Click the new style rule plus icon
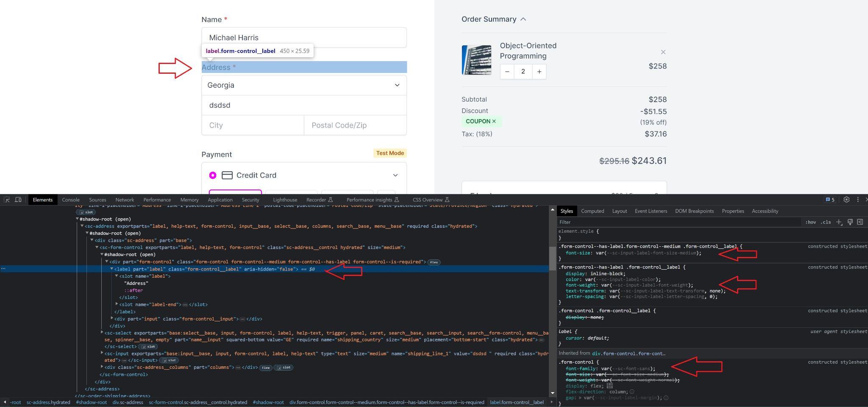868x407 pixels. [x=839, y=222]
